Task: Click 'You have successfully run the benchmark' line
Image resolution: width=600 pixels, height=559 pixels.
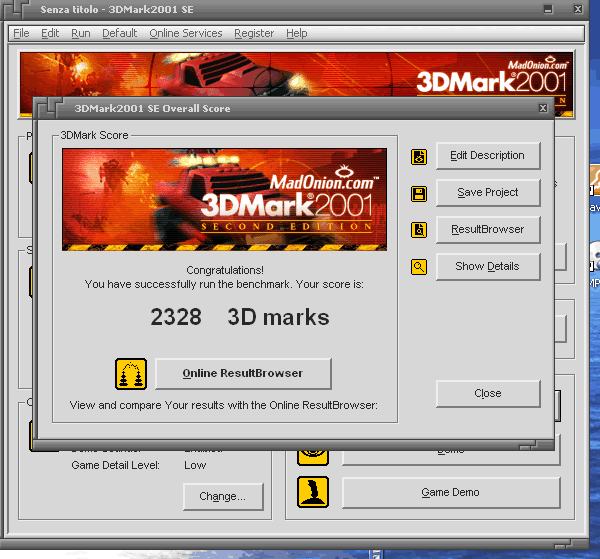Action: click(x=224, y=285)
